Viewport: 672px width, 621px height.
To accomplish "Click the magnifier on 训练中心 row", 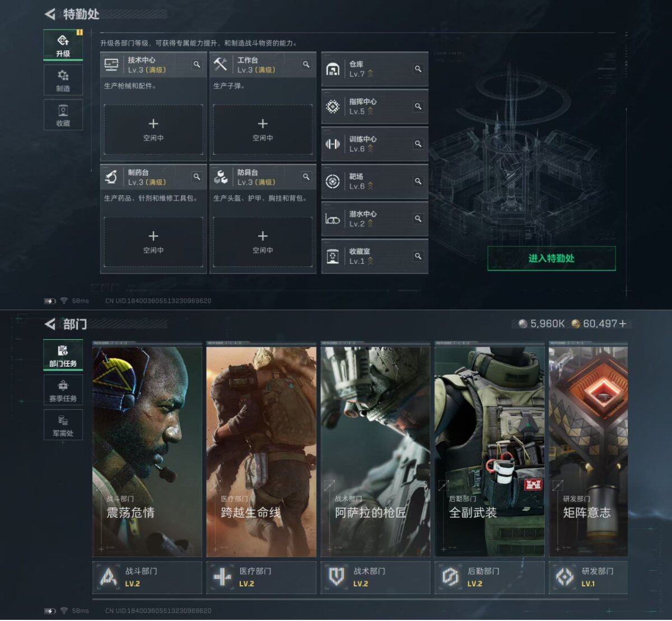I will (x=418, y=144).
